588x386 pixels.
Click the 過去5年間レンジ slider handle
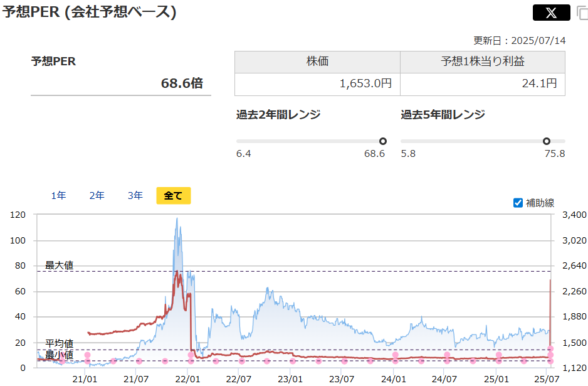tap(546, 141)
